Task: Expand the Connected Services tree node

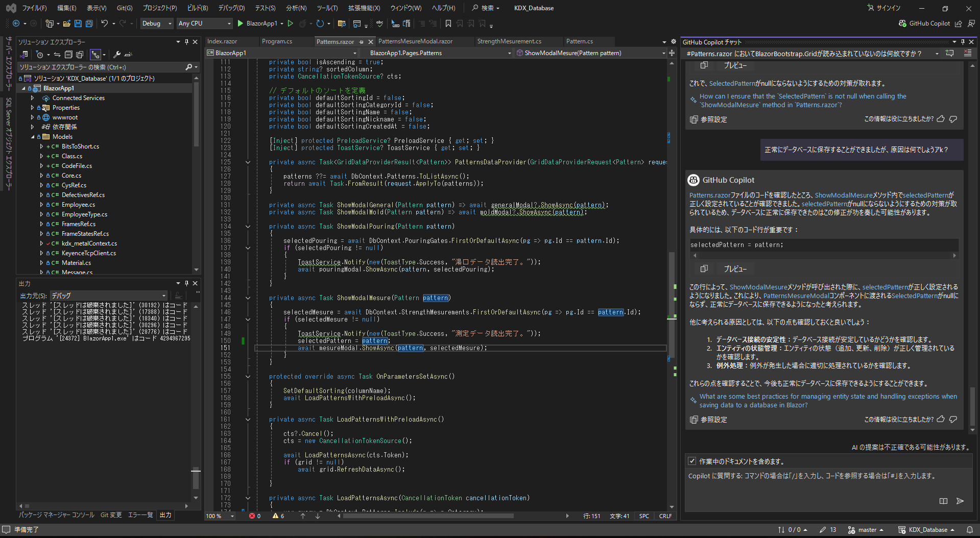Action: pyautogui.click(x=33, y=98)
